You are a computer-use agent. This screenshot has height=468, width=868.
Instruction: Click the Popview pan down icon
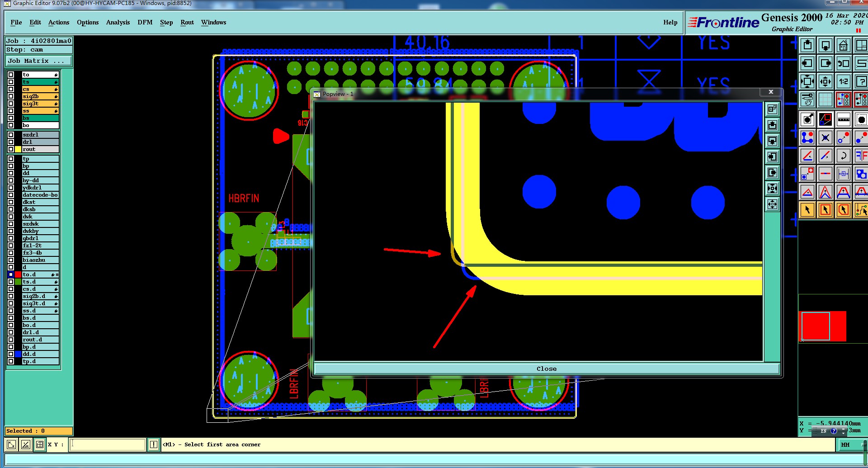772,141
